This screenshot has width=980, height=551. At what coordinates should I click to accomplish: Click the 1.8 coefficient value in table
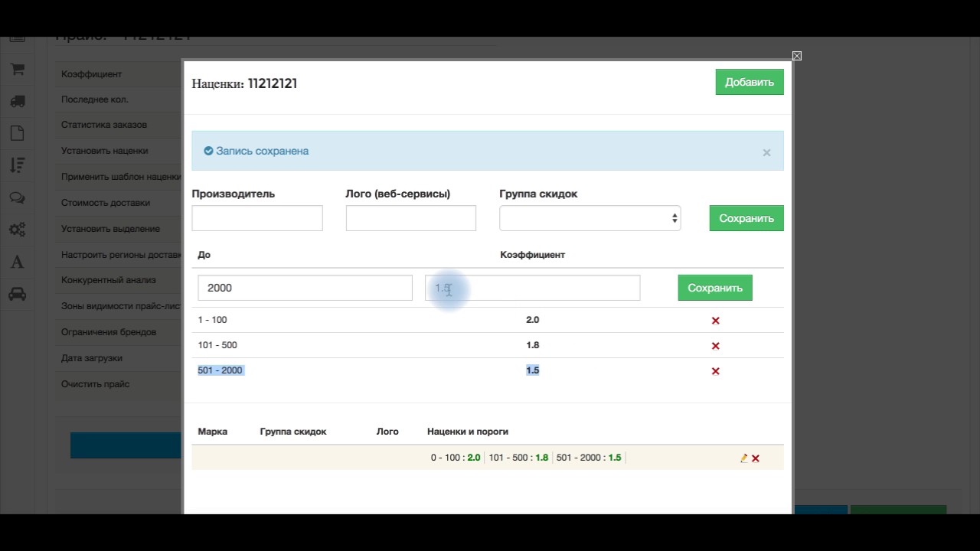point(532,345)
